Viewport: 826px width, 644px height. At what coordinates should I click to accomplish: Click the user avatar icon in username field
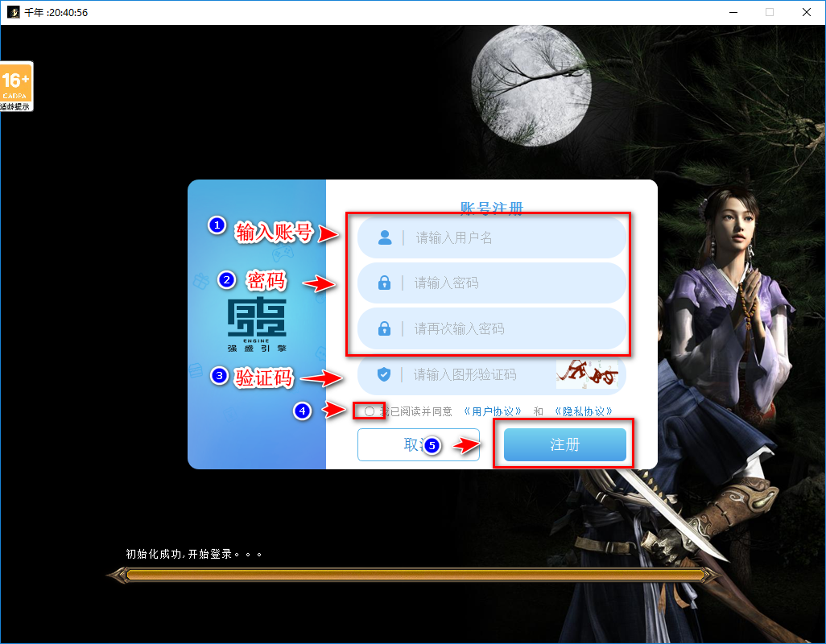click(x=385, y=238)
